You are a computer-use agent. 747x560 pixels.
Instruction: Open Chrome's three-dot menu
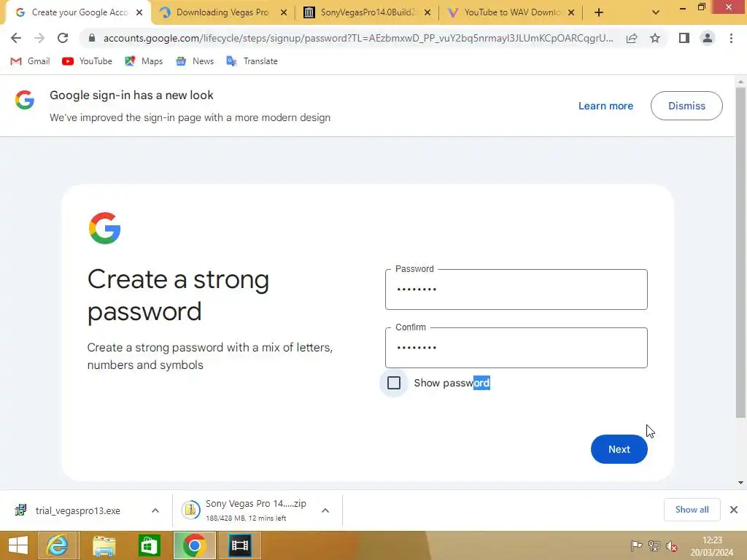tap(731, 38)
